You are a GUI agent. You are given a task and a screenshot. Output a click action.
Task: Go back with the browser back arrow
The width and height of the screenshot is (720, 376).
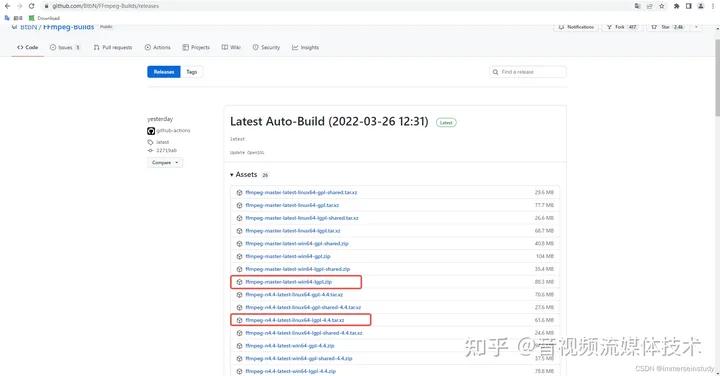click(7, 6)
